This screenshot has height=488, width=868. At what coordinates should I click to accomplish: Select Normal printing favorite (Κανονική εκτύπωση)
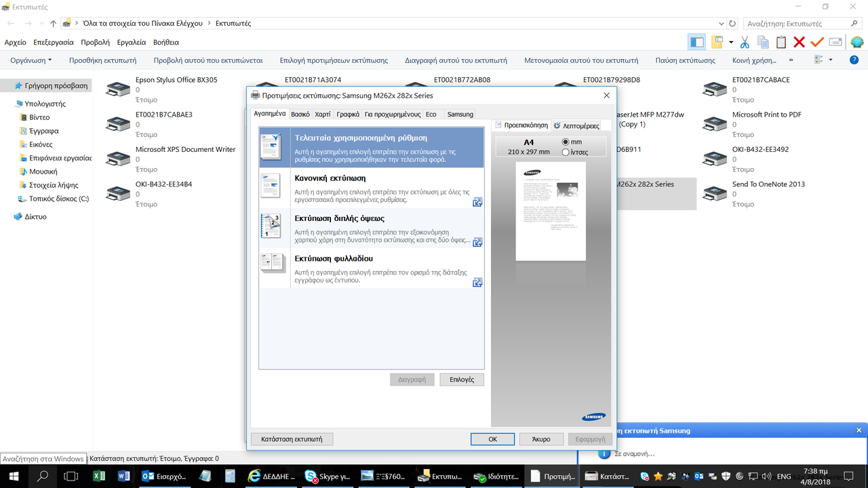(x=372, y=190)
